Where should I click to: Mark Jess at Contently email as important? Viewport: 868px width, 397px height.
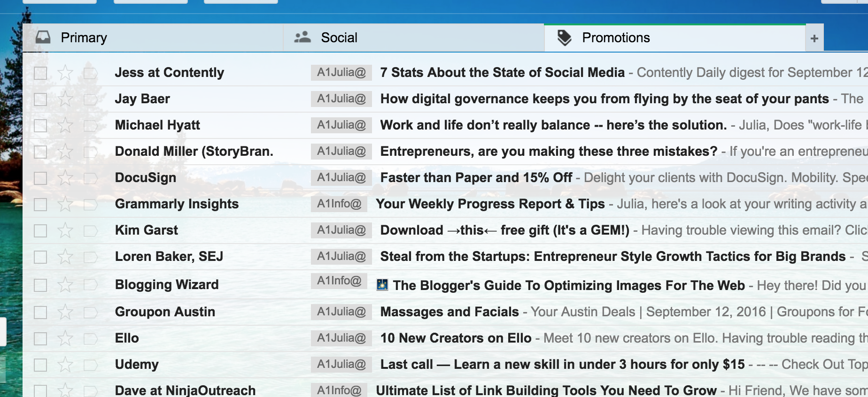[x=90, y=73]
